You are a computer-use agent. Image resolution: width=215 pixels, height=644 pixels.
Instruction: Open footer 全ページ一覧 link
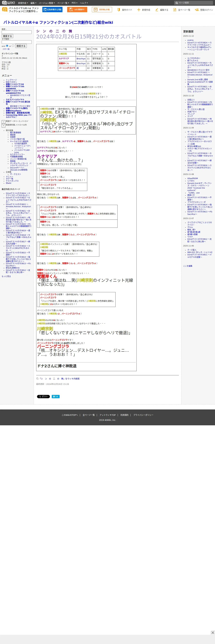click(x=89, y=415)
